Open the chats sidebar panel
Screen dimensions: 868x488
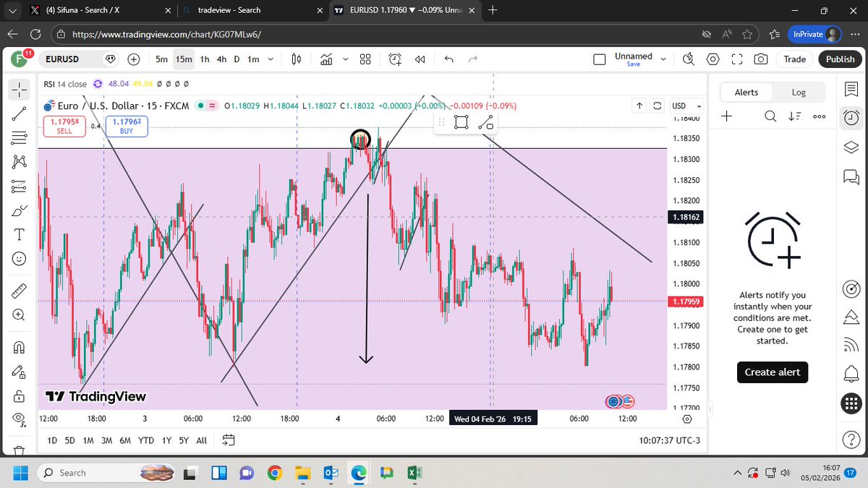851,176
